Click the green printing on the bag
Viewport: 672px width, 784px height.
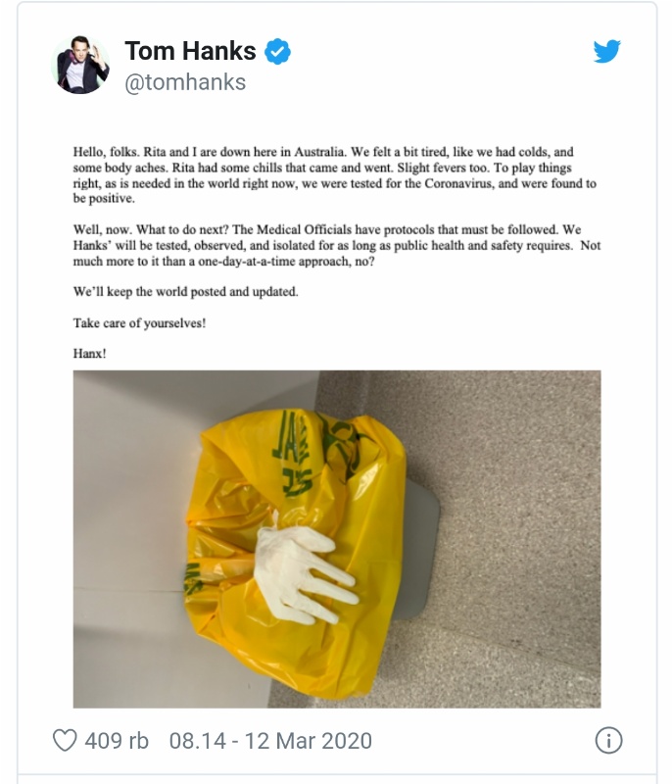coord(292,453)
